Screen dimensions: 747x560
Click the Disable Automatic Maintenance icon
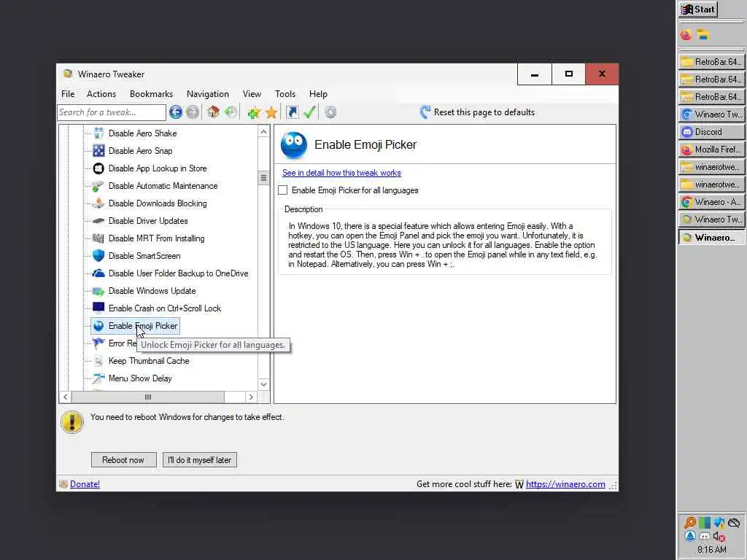pyautogui.click(x=98, y=186)
